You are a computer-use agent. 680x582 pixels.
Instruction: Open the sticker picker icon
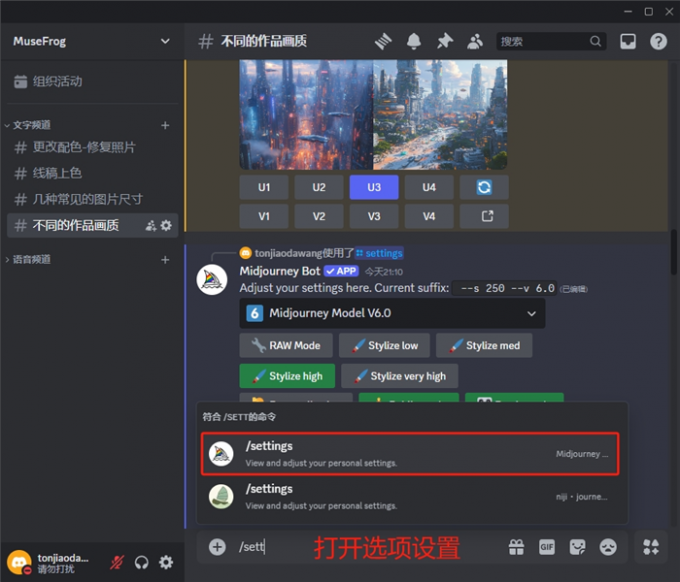click(577, 547)
